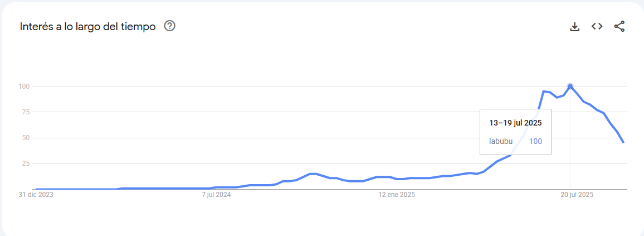Select the "labubu" label in the tooltip
Screen dimensions: 644x236
(501, 142)
